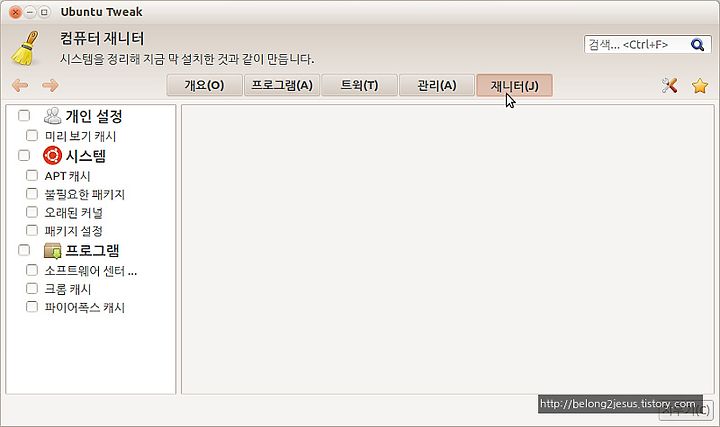Check the 프로그램 category checkbox

(24, 250)
